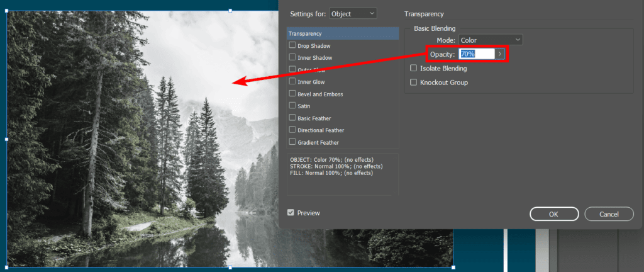Check the Gradient Feather box
Image resolution: width=644 pixels, height=272 pixels.
tap(292, 142)
